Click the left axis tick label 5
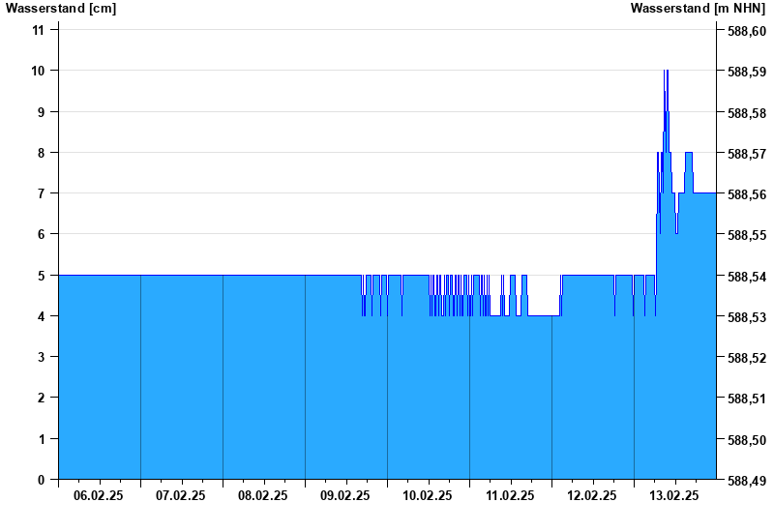This screenshot has height=532, width=774. pyautogui.click(x=42, y=276)
